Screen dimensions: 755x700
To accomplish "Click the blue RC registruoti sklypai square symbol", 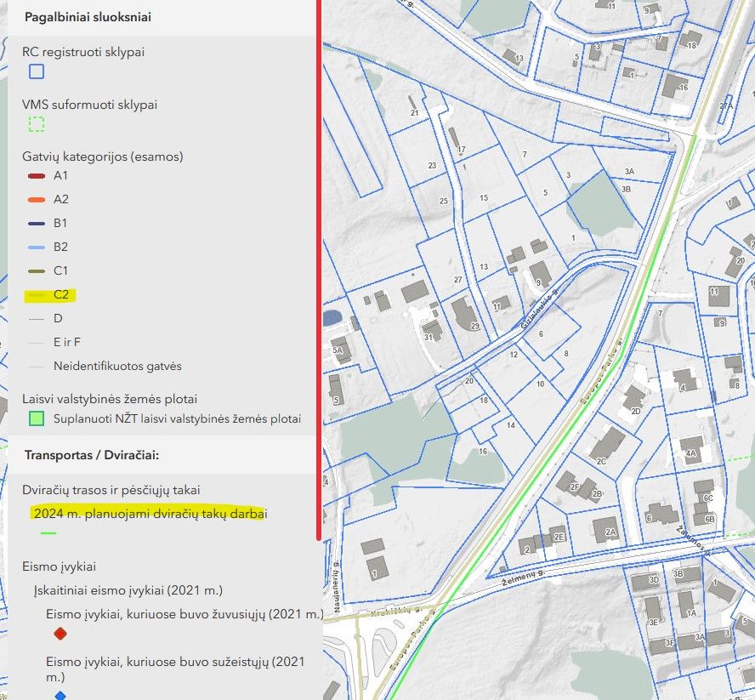I will click(x=37, y=72).
